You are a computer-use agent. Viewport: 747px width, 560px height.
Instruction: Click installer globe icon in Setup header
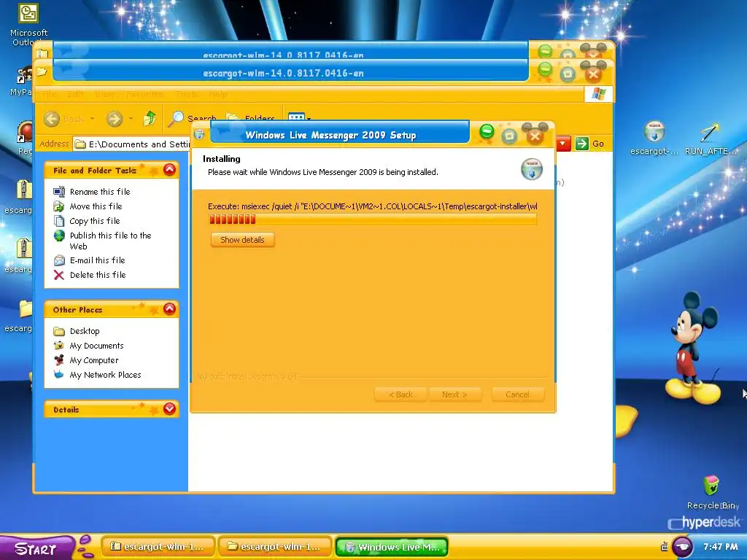click(x=532, y=169)
